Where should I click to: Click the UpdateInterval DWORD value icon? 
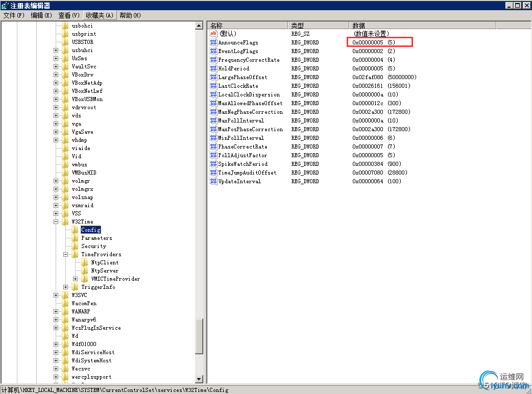[213, 181]
